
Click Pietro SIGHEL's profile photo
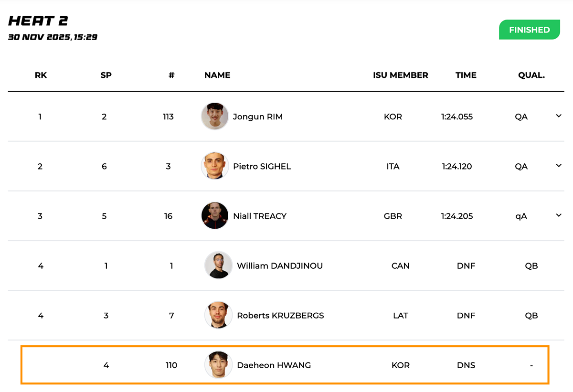pyautogui.click(x=215, y=166)
